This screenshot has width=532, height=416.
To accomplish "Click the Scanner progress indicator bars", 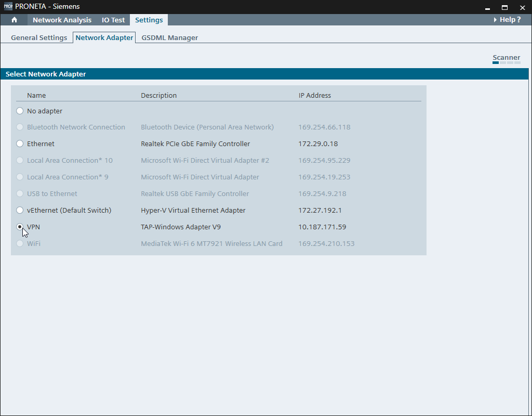I will pos(507,63).
